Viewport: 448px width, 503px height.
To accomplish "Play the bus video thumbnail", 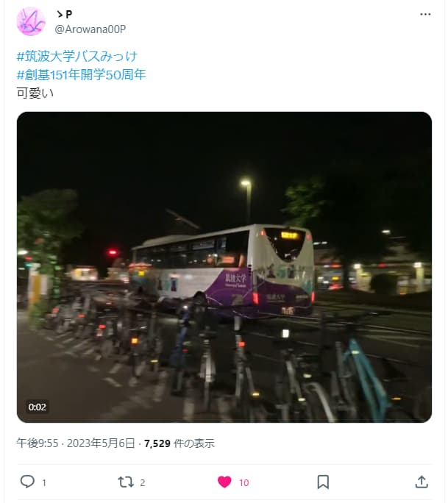I will point(224,267).
